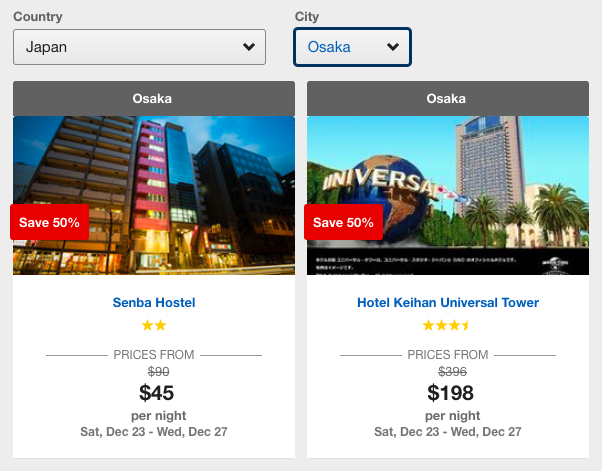The image size is (602, 471).
Task: Click Keihan Tower's Dec 23–27 date range
Action: click(448, 431)
